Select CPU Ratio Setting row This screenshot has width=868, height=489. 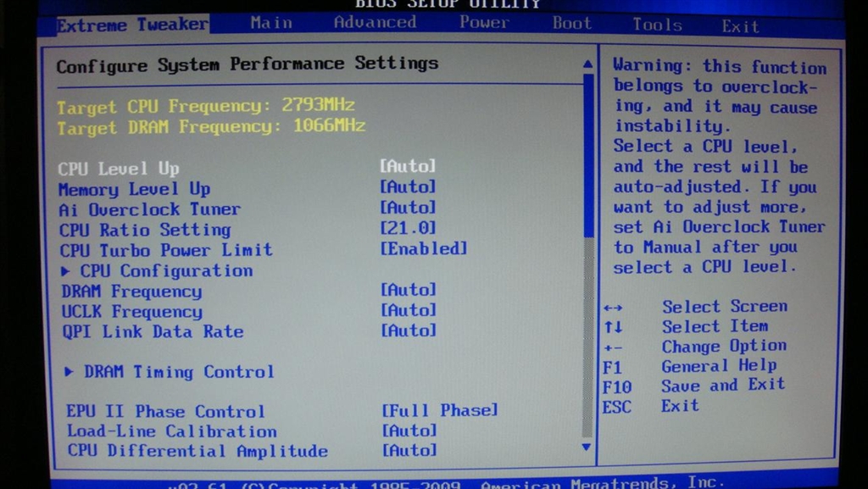pos(145,230)
